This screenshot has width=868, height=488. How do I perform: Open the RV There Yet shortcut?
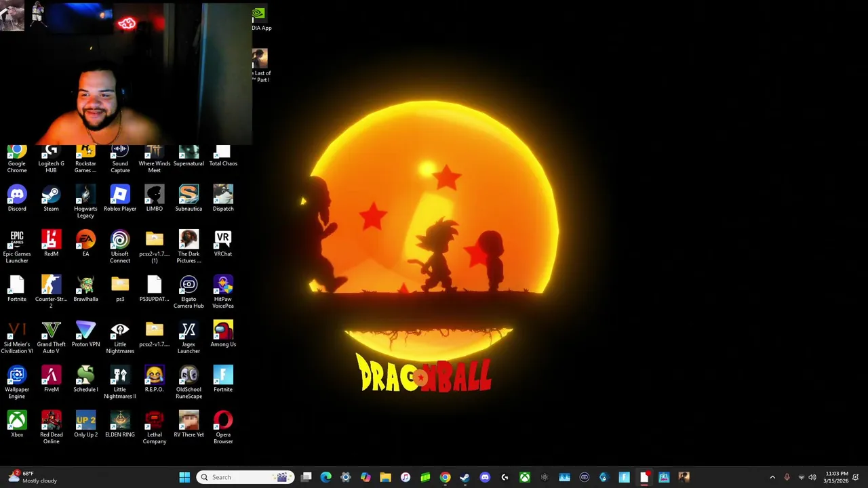(x=189, y=424)
